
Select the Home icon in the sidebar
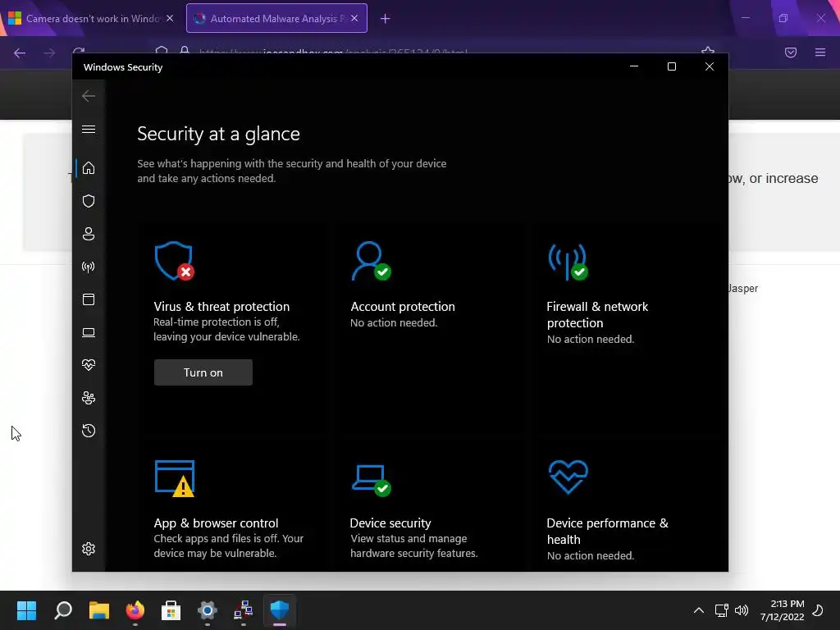pos(89,168)
